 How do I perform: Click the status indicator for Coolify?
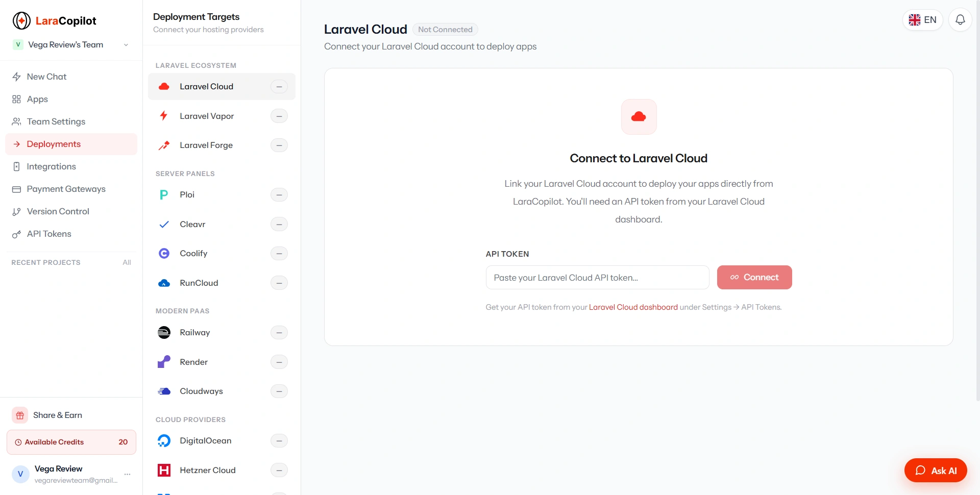(x=279, y=254)
